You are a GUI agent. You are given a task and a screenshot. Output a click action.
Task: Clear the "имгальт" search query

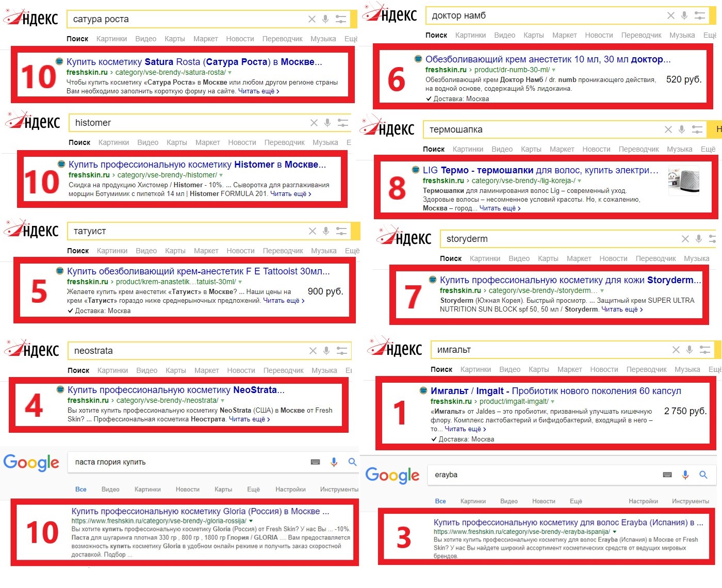(x=676, y=350)
